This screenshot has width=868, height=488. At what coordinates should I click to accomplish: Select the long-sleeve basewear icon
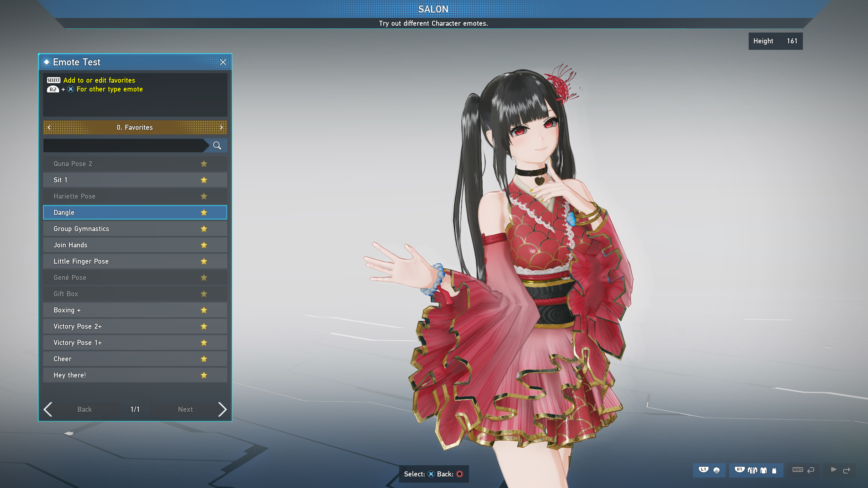coord(764,470)
